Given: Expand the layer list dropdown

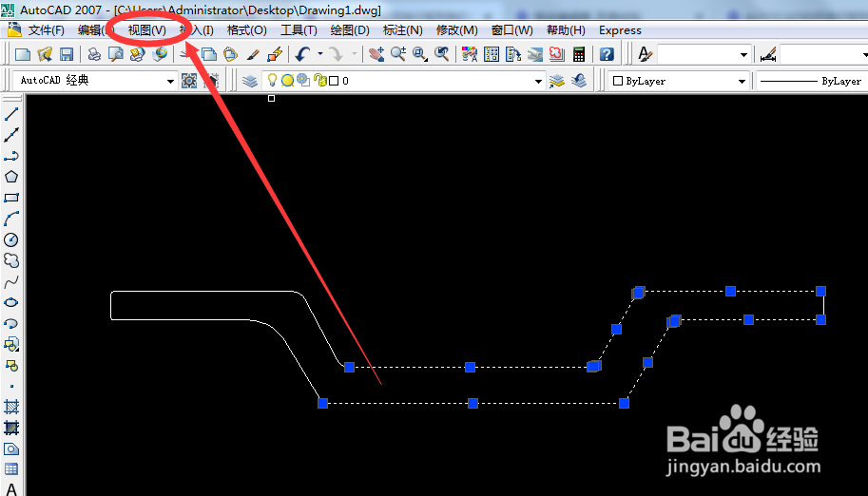Looking at the screenshot, I should tap(538, 81).
